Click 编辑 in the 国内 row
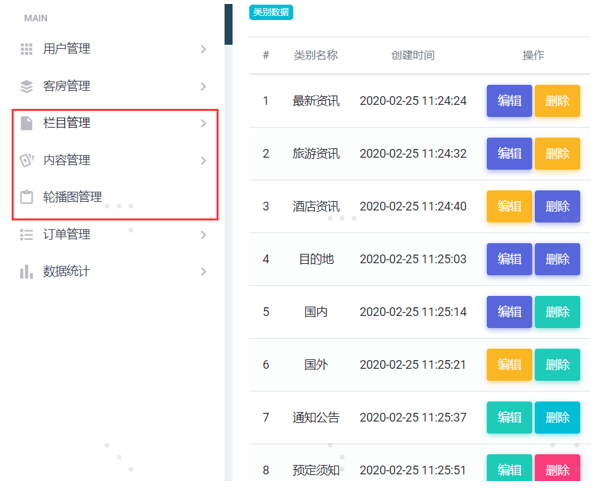614x497 pixels. pos(509,312)
